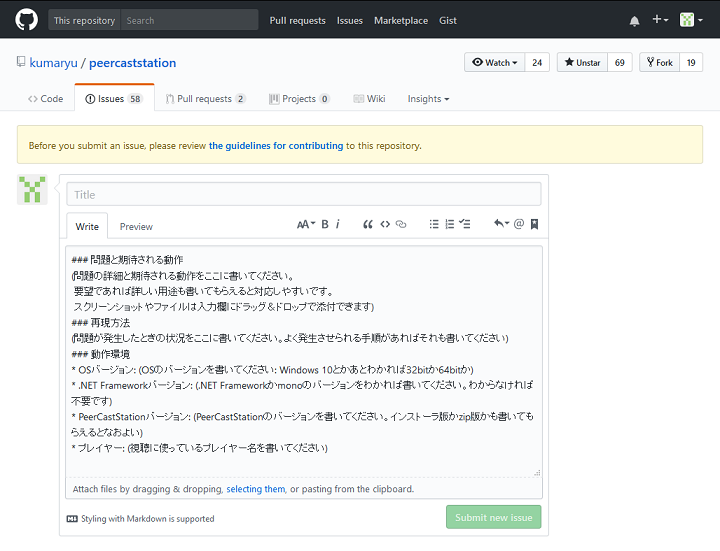Open Marketplace in the top navigation
Viewport: 720px width, 551px height.
click(x=401, y=21)
